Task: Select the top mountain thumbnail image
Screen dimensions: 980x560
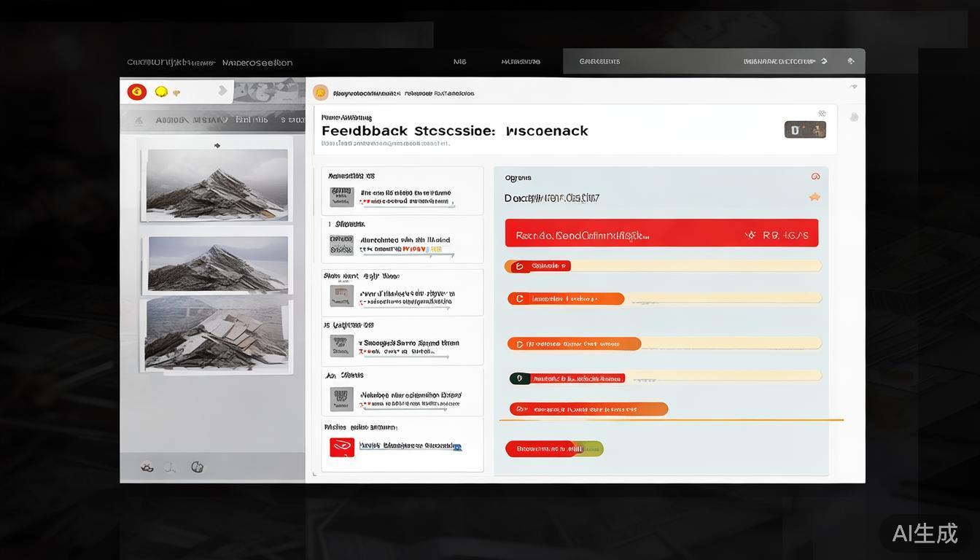Action: coord(217,184)
